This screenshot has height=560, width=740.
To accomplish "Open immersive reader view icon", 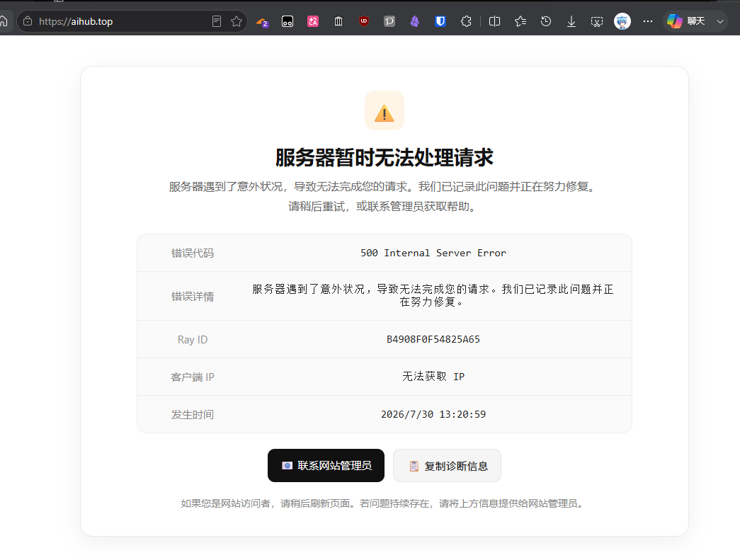I will click(x=217, y=21).
